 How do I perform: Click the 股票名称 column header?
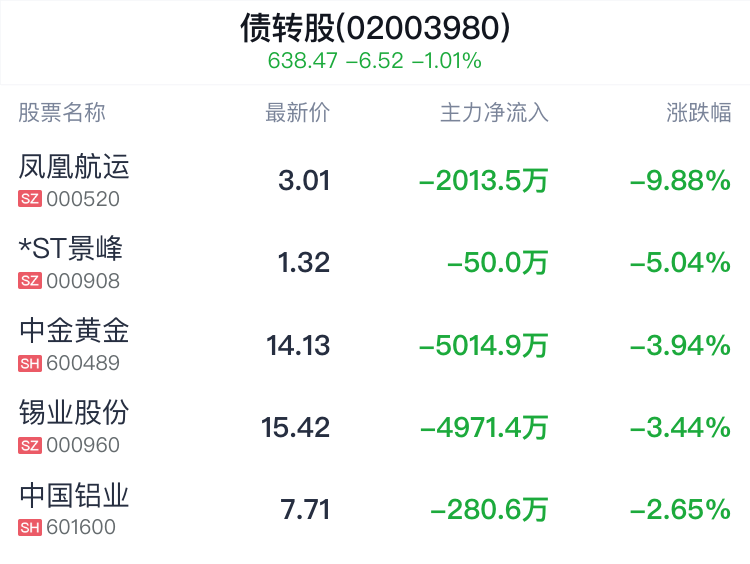pyautogui.click(x=62, y=112)
